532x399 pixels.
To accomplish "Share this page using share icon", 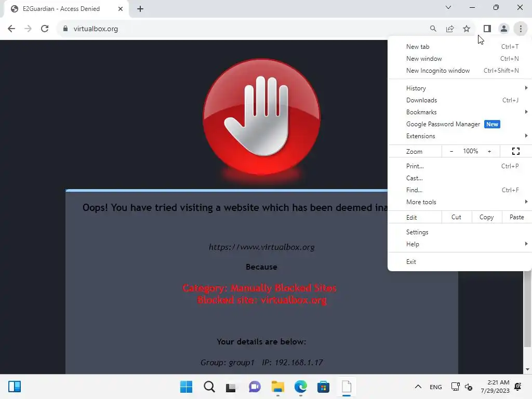I will 450,29.
